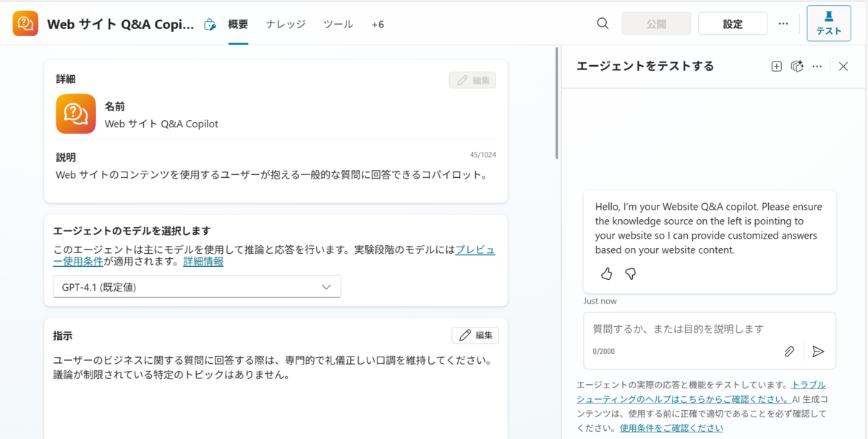Click the agent name Web サイト Q&A Copilot

tap(161, 124)
